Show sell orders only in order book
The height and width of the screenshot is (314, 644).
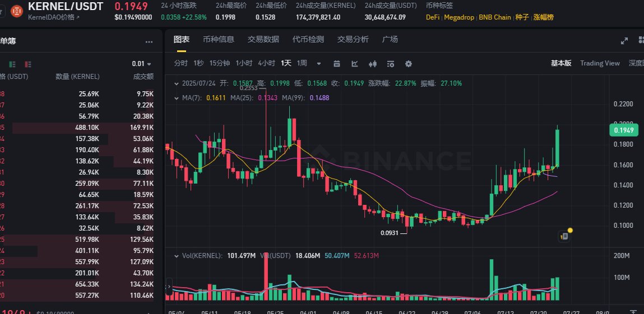(x=28, y=64)
